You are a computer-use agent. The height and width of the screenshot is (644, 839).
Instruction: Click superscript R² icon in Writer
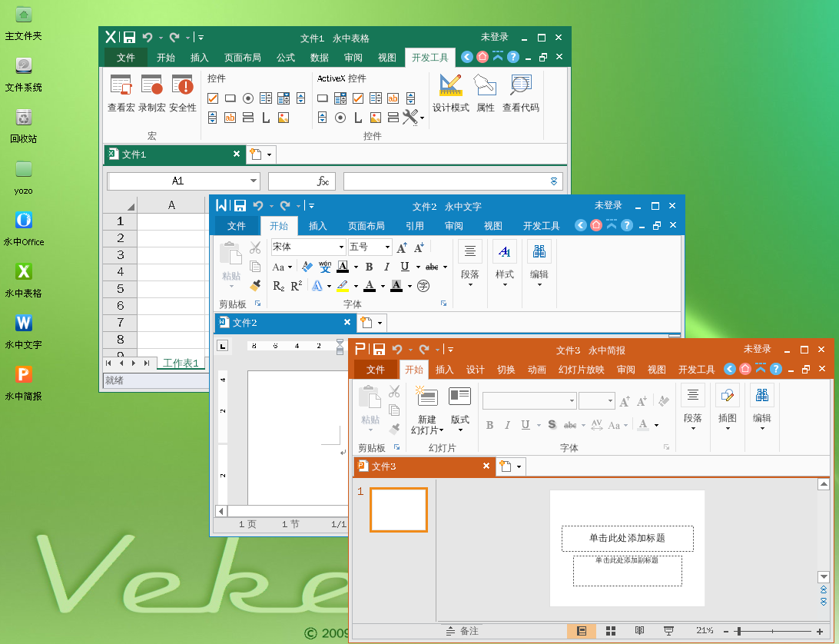297,286
